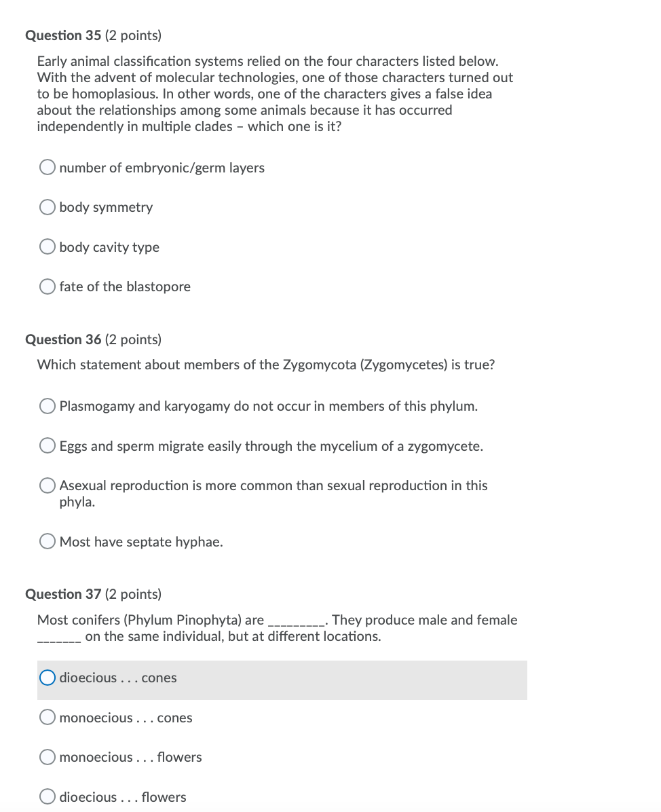Screen dimensions: 661x812
Task: Click the Question 37 heading text
Action: (93, 593)
